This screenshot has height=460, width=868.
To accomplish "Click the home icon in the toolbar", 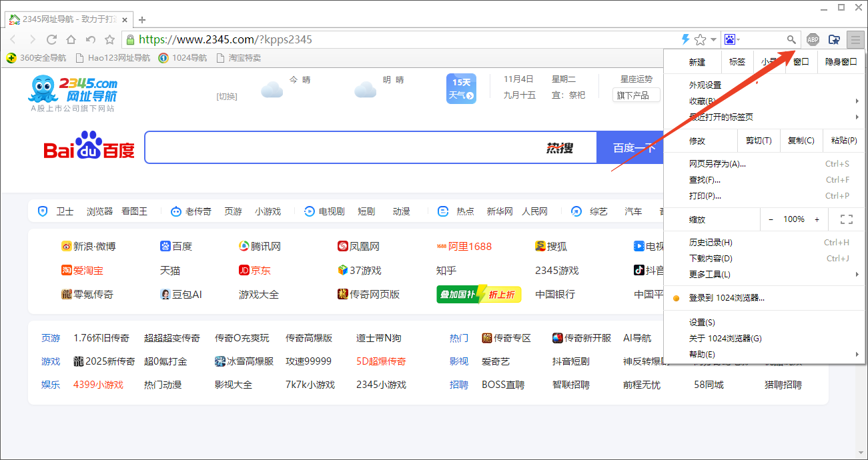I will click(x=71, y=39).
